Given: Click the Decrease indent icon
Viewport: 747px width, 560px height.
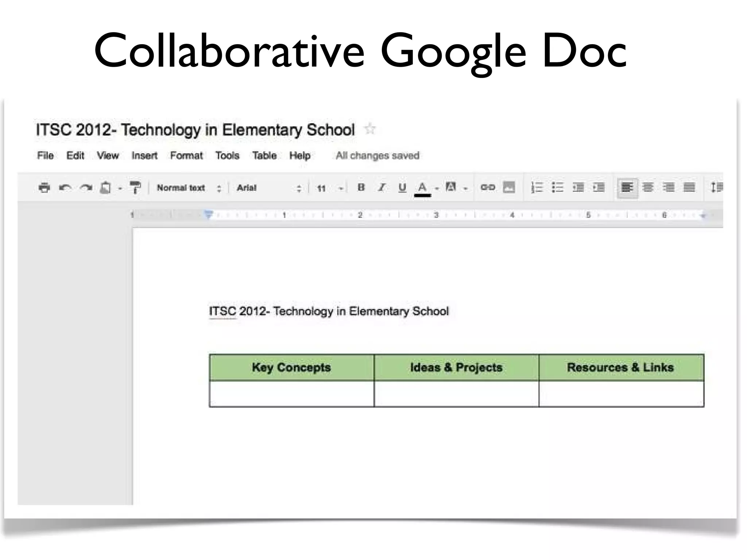Looking at the screenshot, I should point(578,187).
